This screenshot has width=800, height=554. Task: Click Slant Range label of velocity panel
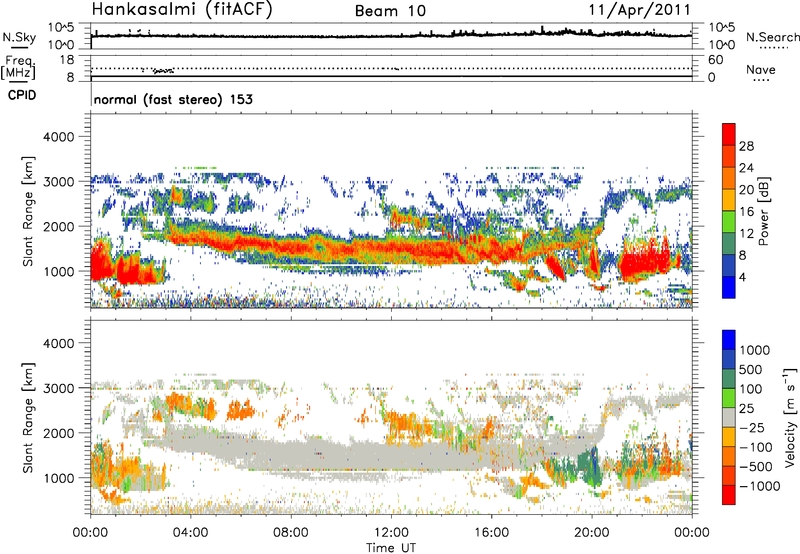click(28, 417)
